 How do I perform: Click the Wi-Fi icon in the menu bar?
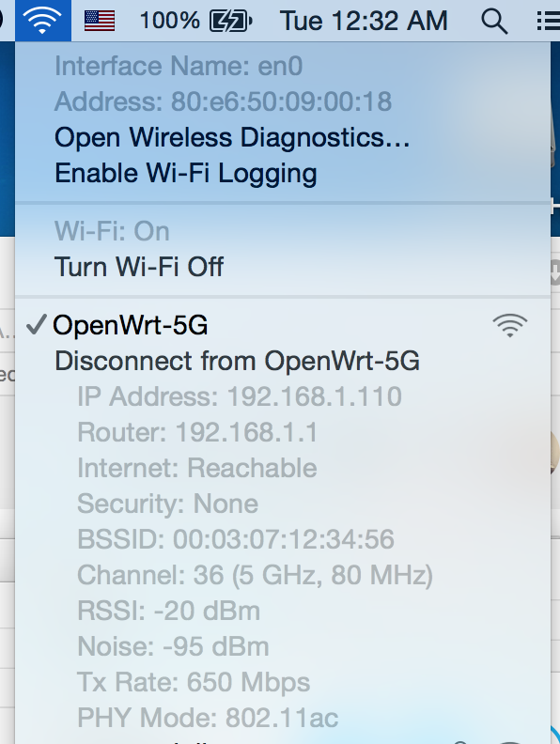42,21
